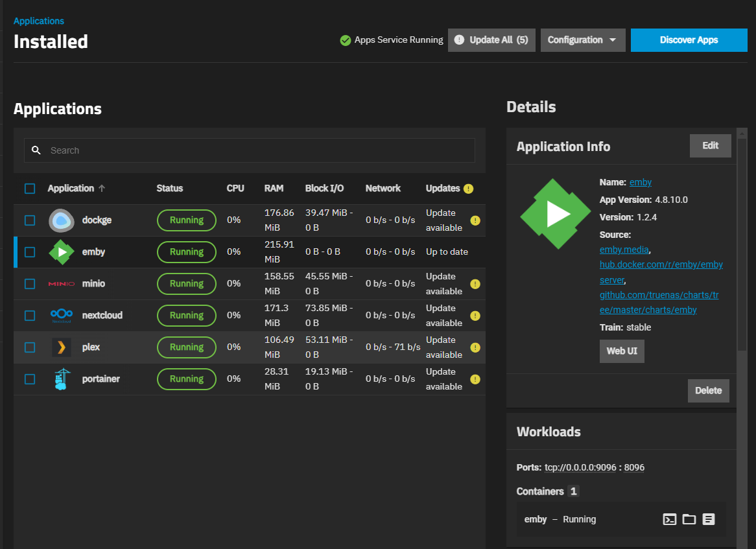Click the search magnifier icon
Screen dimensions: 756x549
click(36, 150)
